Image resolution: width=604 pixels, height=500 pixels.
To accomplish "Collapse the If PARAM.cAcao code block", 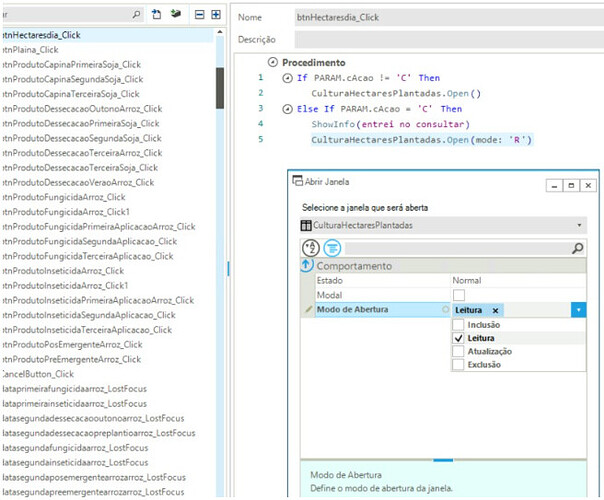I will (x=288, y=77).
